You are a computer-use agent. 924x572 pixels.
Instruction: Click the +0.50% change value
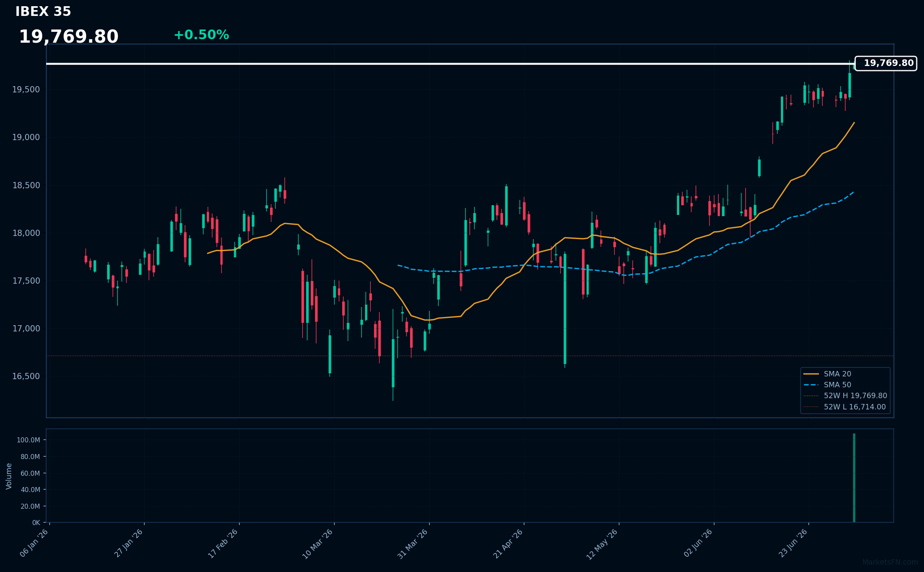[201, 35]
